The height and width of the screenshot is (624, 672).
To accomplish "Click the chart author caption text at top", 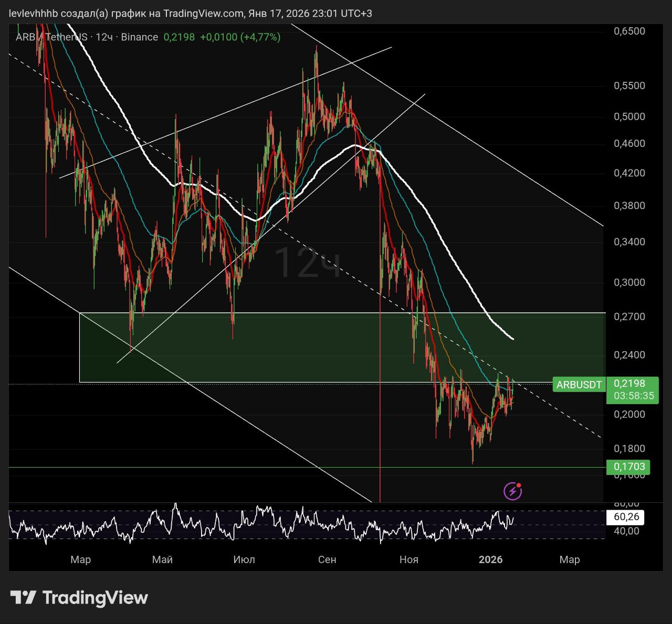I will (x=190, y=13).
